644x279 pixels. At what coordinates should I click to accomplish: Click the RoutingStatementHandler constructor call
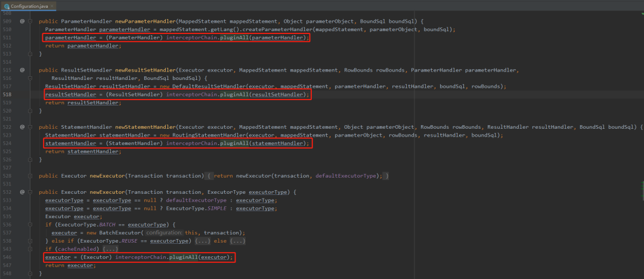click(x=208, y=135)
